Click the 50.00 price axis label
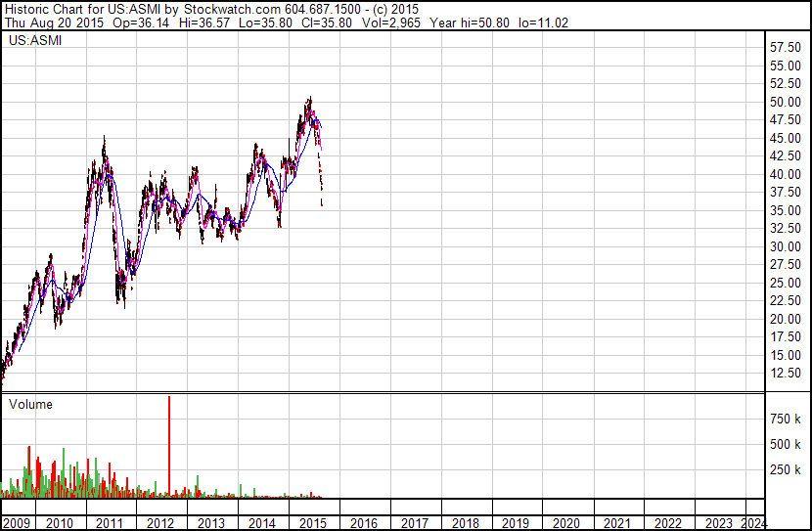 pos(786,102)
